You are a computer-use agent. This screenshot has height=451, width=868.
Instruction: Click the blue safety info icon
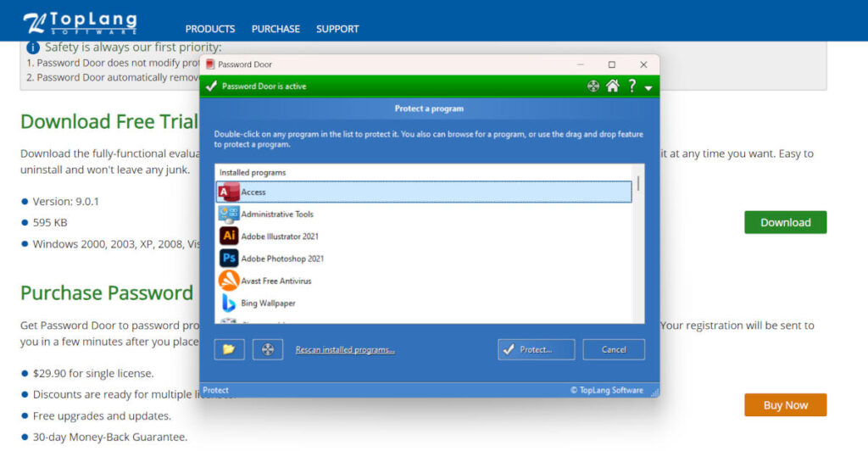coord(33,47)
